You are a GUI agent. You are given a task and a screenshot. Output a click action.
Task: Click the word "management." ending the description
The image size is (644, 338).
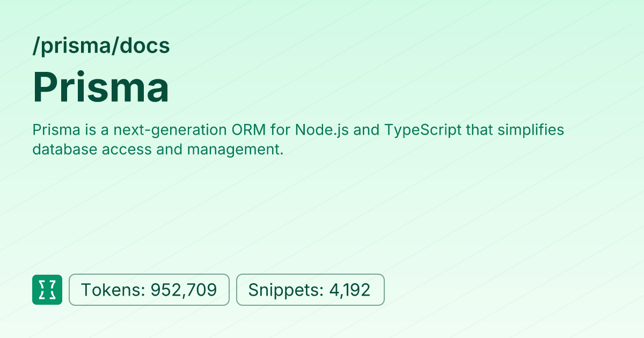pyautogui.click(x=235, y=150)
